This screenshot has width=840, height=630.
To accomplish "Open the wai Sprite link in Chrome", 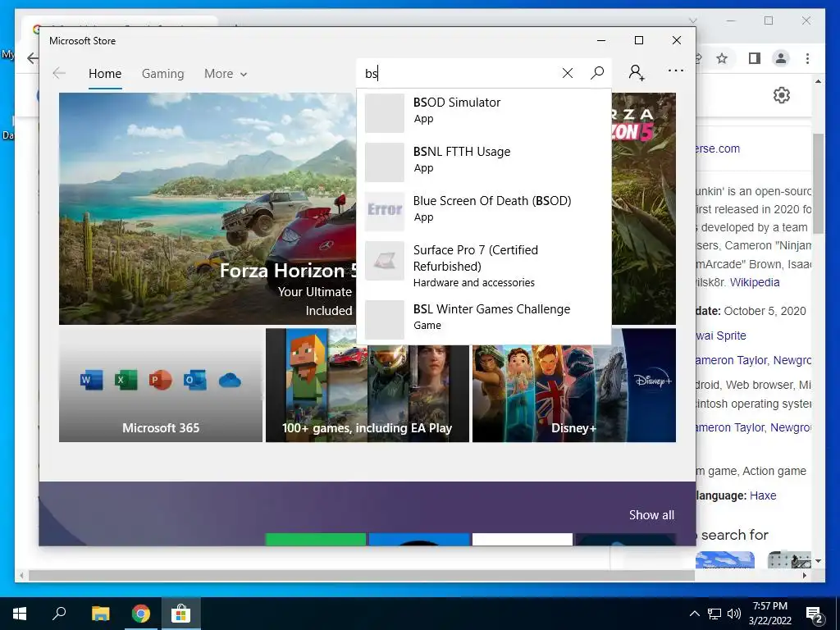I will [721, 336].
